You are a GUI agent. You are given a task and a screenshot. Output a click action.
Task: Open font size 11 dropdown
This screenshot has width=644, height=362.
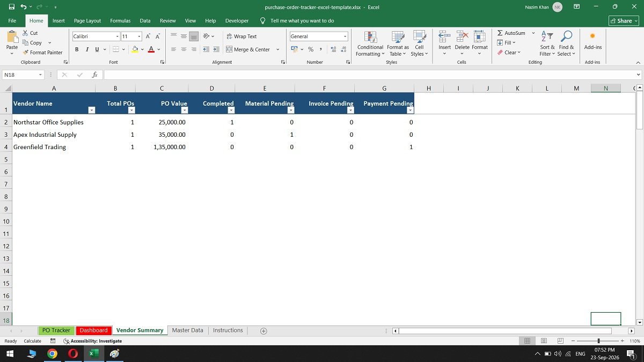pyautogui.click(x=139, y=36)
